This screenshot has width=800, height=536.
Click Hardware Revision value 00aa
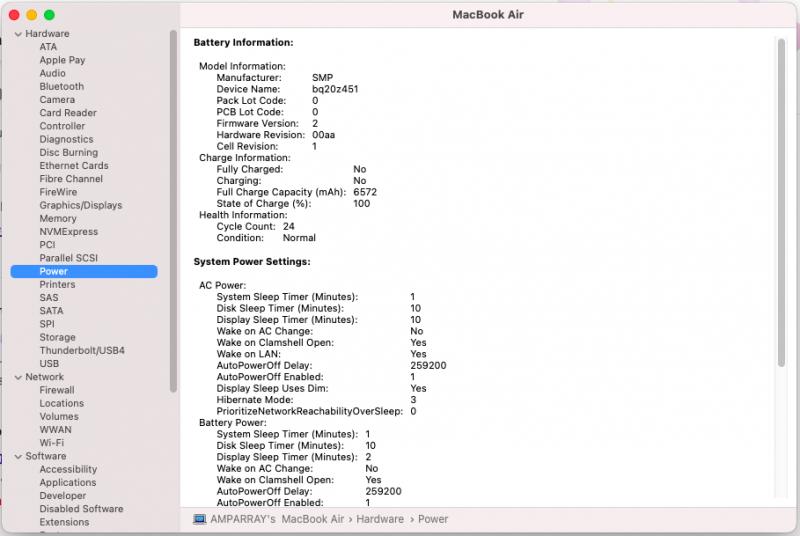[x=323, y=135]
